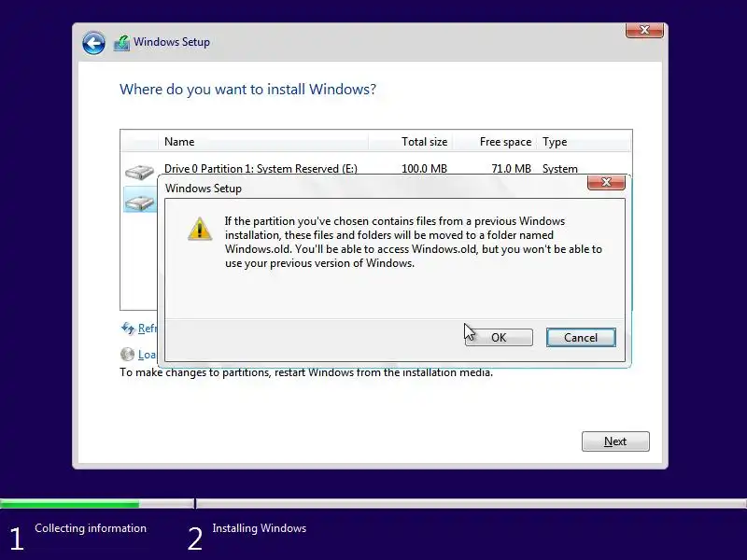This screenshot has height=560, width=747.
Task: Sort by the Total size column header
Action: click(410, 142)
